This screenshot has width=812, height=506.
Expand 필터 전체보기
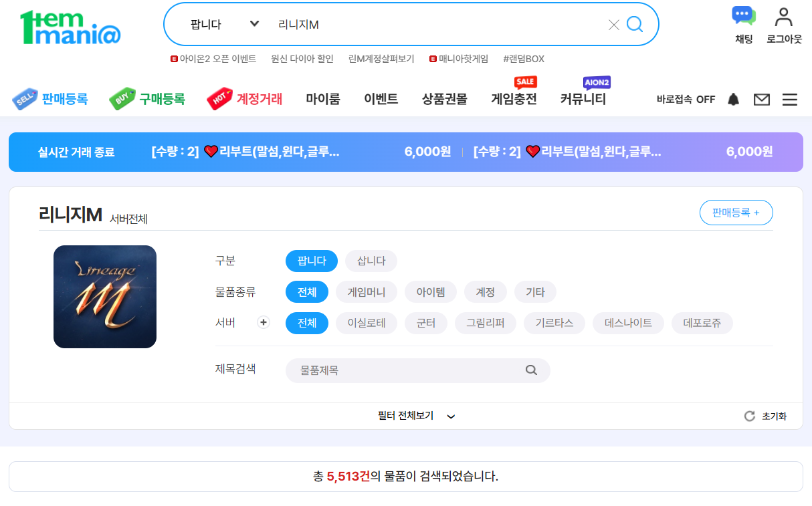tap(417, 416)
